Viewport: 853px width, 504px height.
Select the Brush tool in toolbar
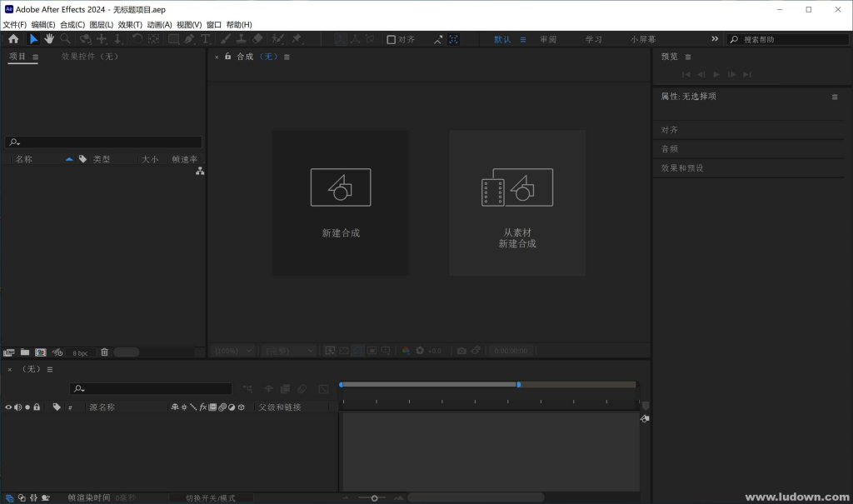(225, 38)
